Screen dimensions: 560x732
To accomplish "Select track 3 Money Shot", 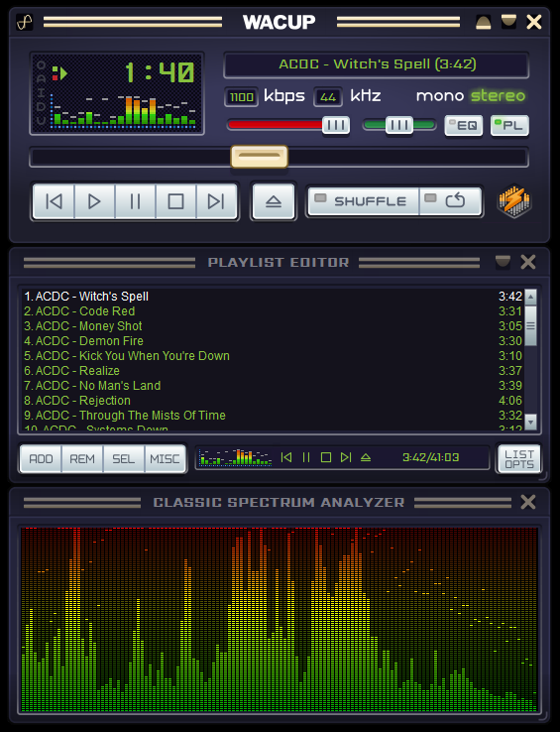I will click(x=273, y=326).
